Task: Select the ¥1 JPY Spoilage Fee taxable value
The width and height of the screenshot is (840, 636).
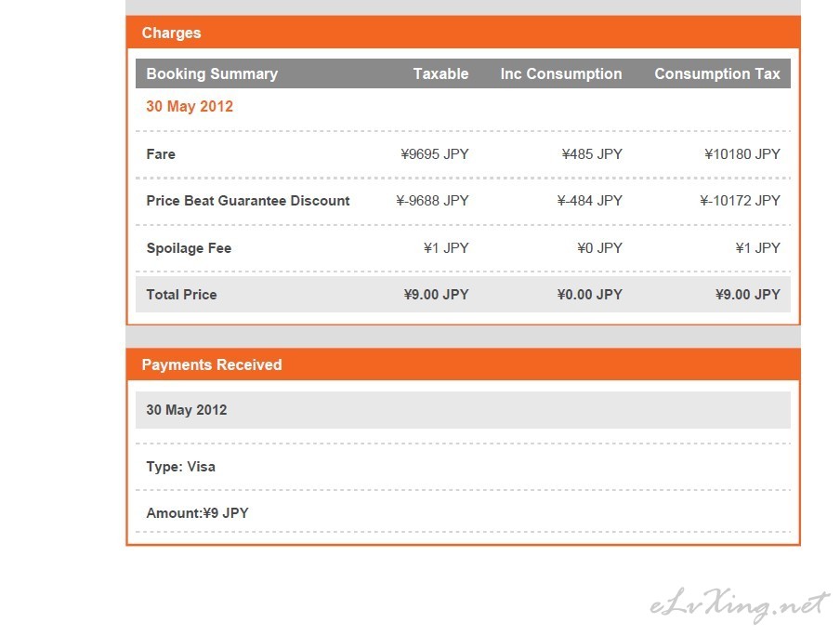Action: [x=446, y=247]
